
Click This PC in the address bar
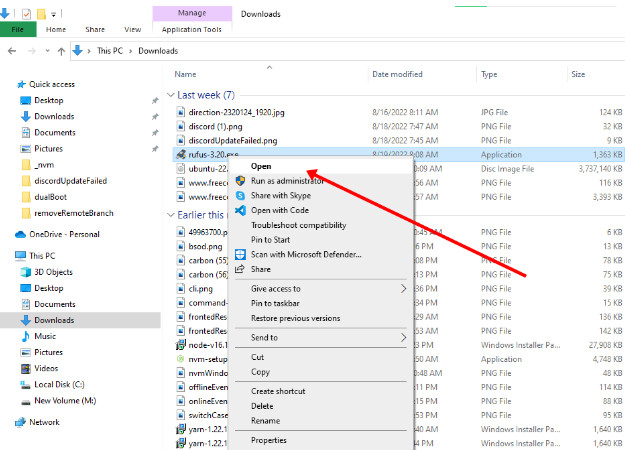point(110,51)
